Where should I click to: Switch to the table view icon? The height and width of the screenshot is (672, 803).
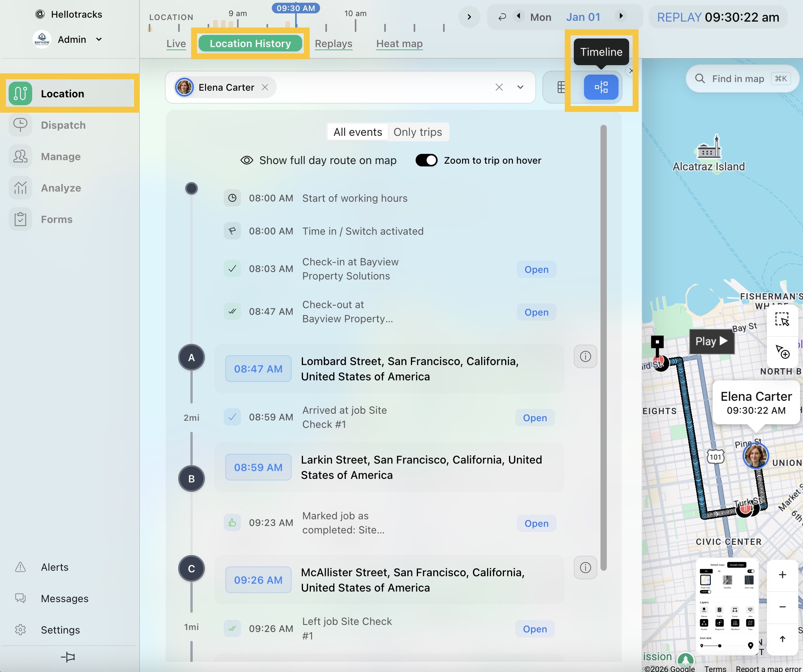[561, 87]
